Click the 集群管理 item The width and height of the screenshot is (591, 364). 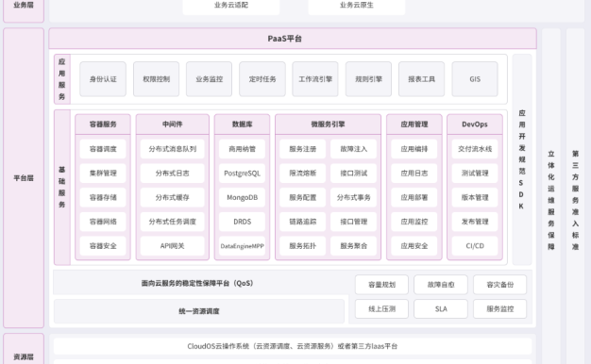[x=103, y=174]
